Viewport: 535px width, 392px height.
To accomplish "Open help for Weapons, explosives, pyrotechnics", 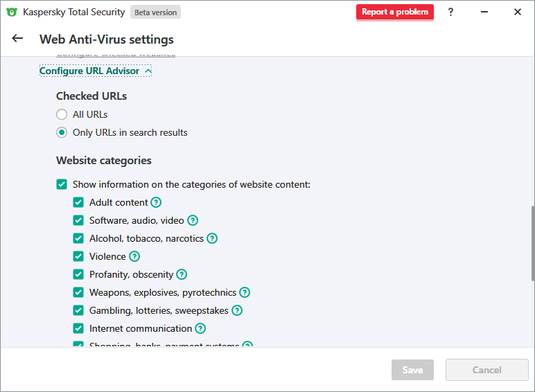I will point(245,293).
